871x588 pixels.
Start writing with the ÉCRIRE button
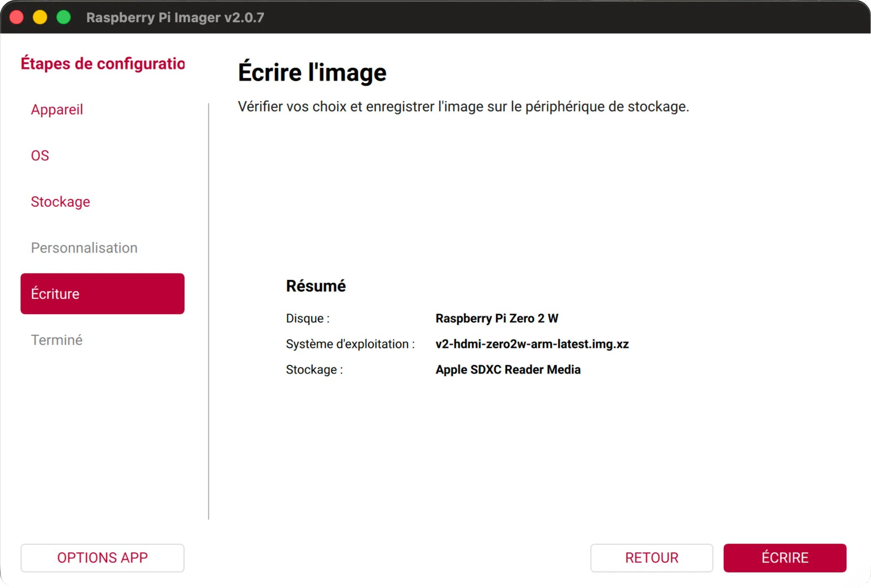[x=785, y=558]
